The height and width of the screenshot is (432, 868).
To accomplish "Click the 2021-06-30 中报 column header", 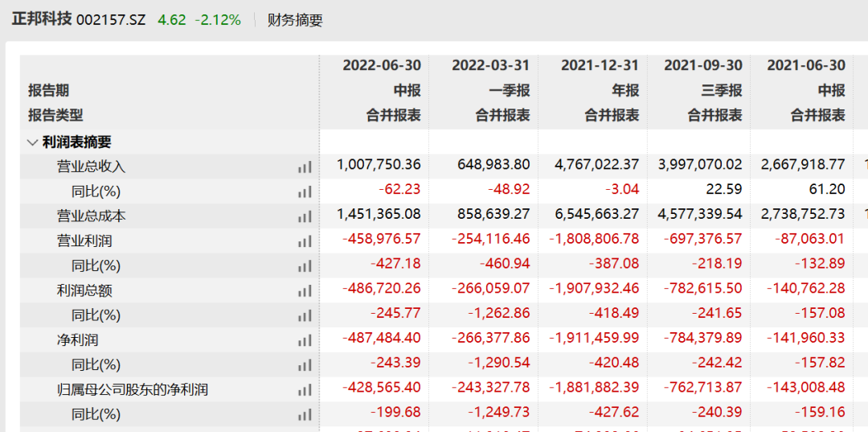I will coord(806,65).
